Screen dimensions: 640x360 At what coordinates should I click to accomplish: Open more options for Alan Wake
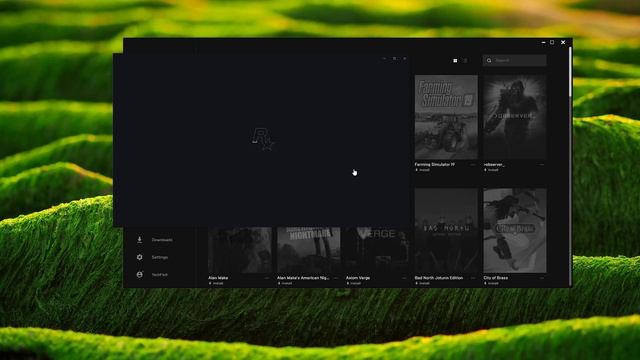point(267,278)
